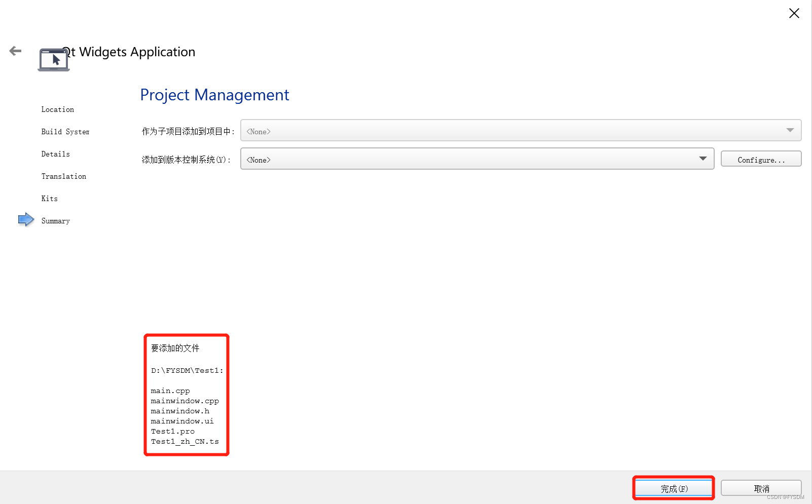Select the Location step in sidebar

[x=58, y=109]
